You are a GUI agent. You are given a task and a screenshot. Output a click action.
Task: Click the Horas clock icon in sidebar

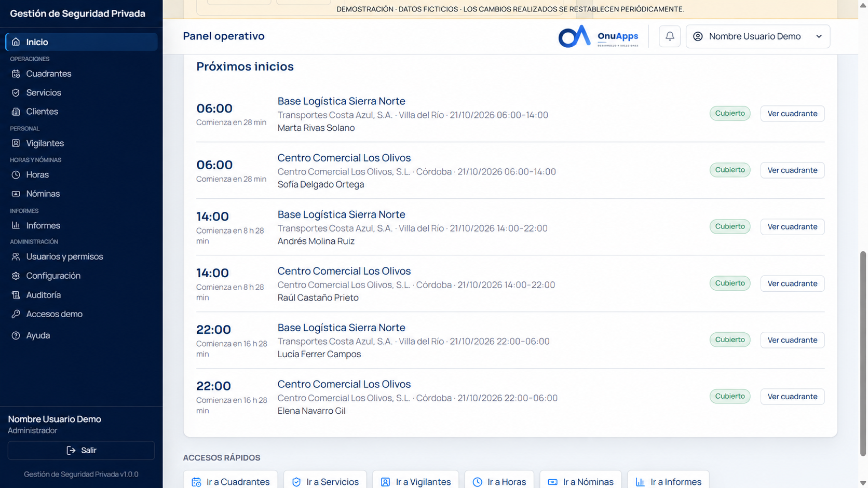click(16, 175)
